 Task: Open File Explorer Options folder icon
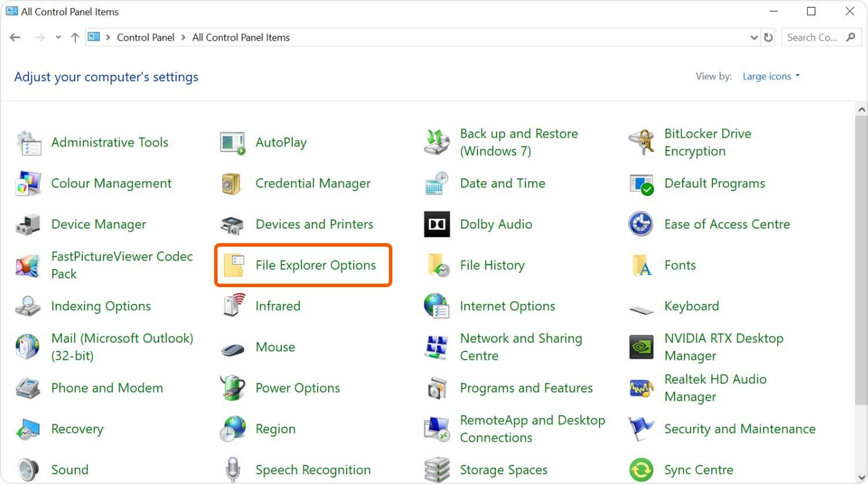[234, 265]
